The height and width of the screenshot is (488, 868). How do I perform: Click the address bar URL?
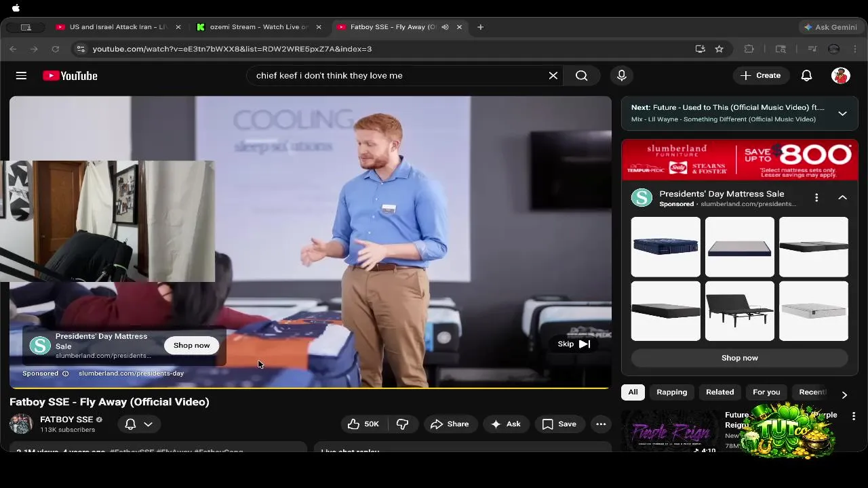[232, 49]
